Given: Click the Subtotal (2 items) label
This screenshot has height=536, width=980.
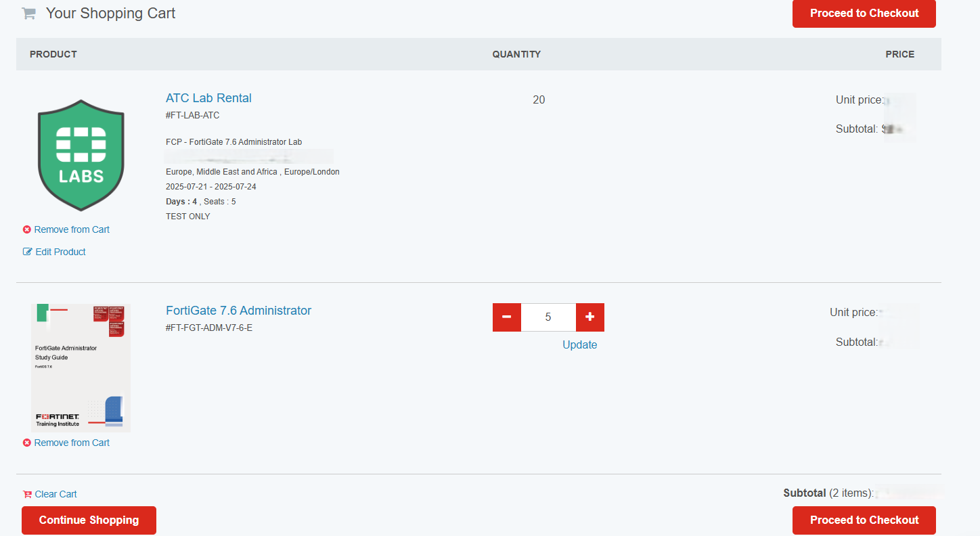Looking at the screenshot, I should click(x=828, y=493).
